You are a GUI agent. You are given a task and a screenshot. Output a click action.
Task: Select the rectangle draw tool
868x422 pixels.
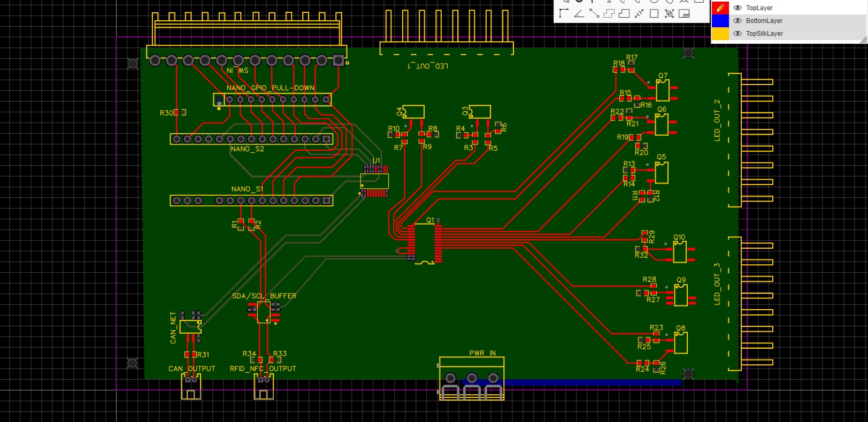[654, 13]
